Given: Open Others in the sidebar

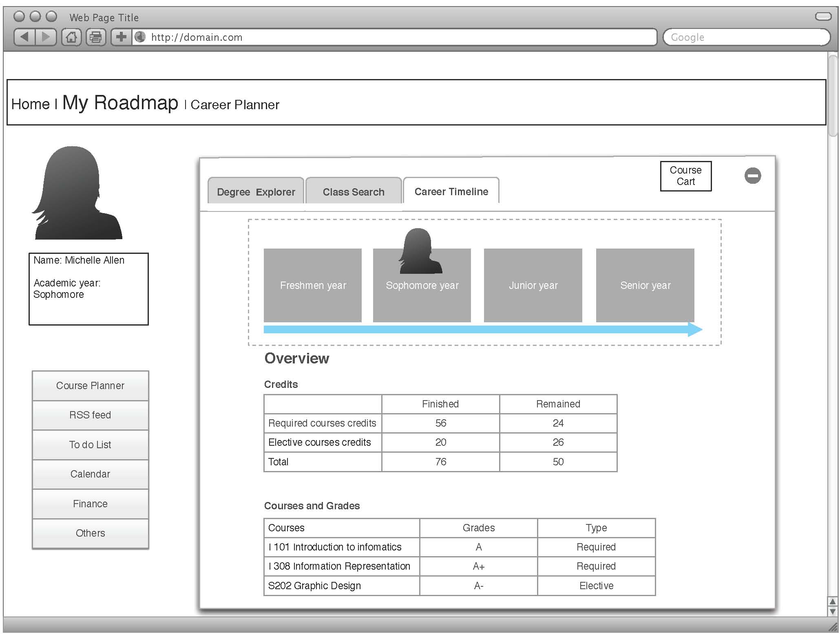Looking at the screenshot, I should [90, 533].
